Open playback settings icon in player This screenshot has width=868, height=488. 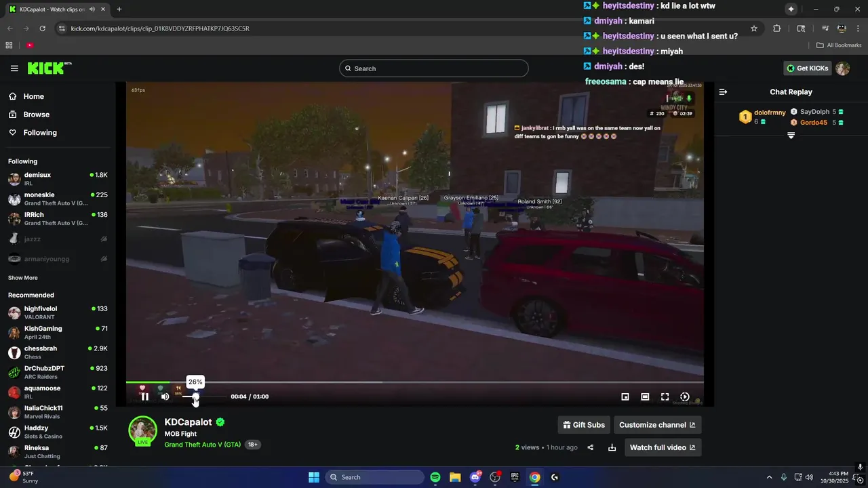pos(685,396)
